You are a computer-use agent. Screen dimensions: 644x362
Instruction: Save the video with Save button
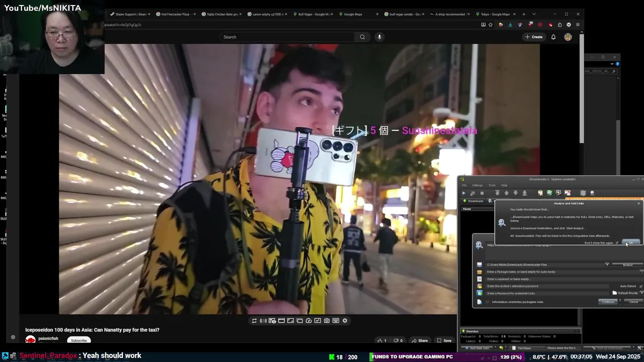click(x=444, y=340)
